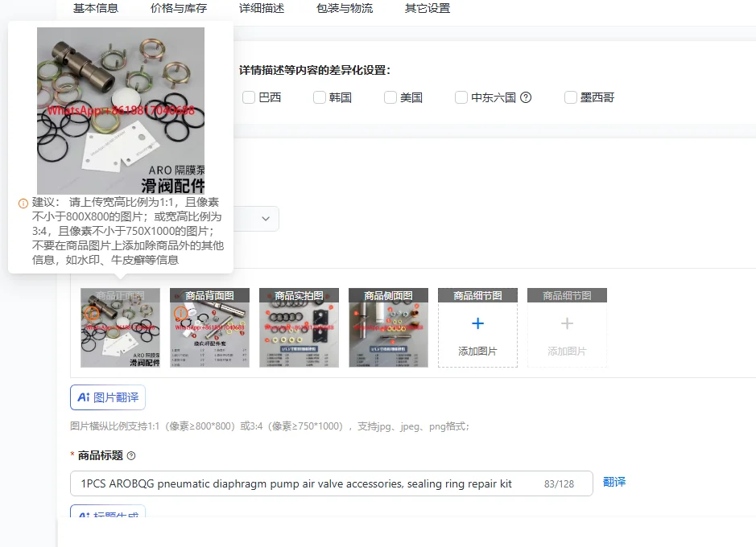Click the 翻译 link beside the title

pos(614,482)
